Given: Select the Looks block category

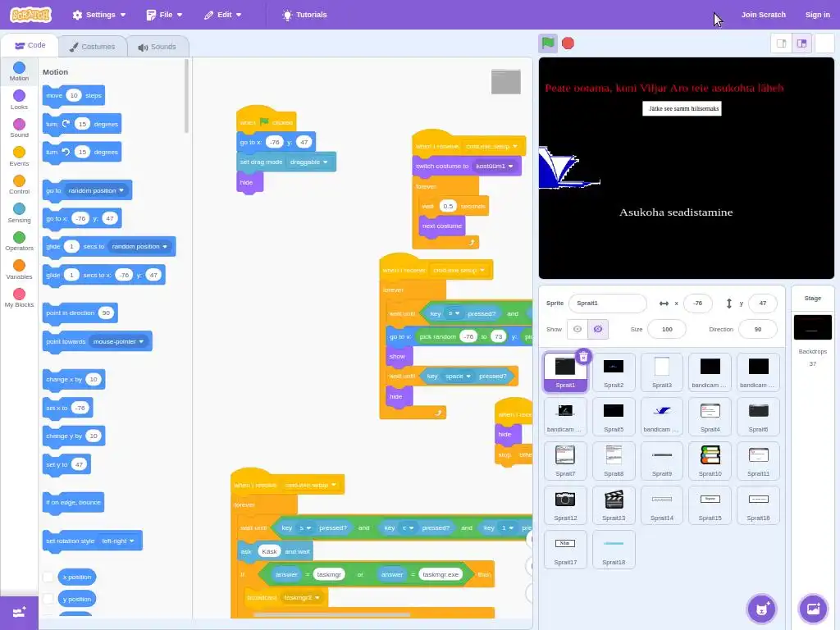Looking at the screenshot, I should [19, 99].
